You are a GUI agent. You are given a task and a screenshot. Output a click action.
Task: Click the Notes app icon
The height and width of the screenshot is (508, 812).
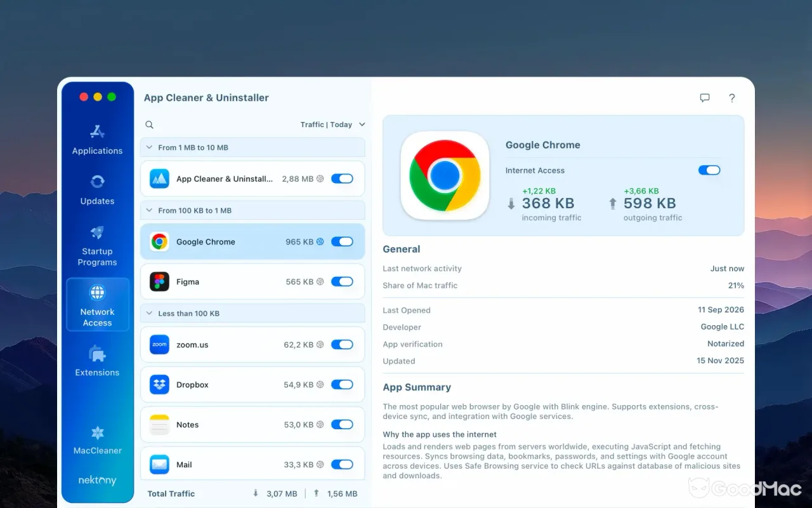159,424
